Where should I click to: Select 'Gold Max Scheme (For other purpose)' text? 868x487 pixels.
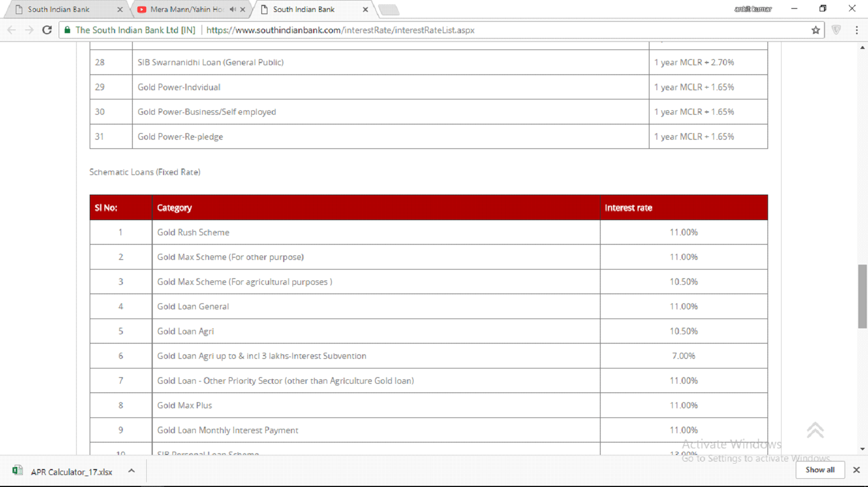click(x=230, y=257)
